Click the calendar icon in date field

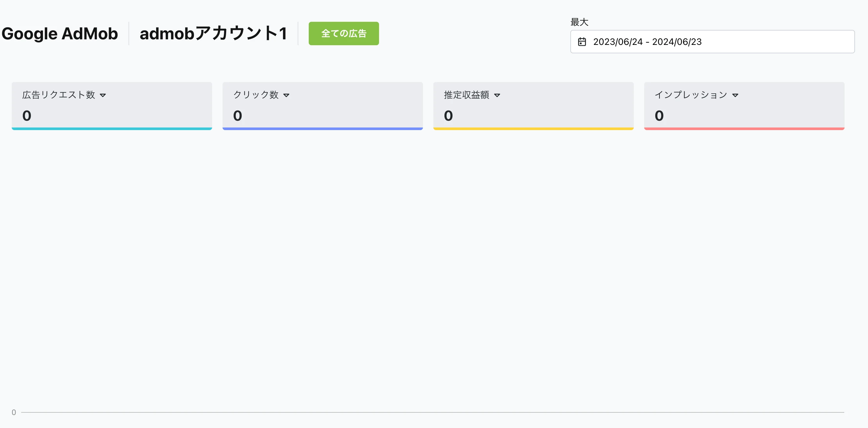(x=582, y=42)
